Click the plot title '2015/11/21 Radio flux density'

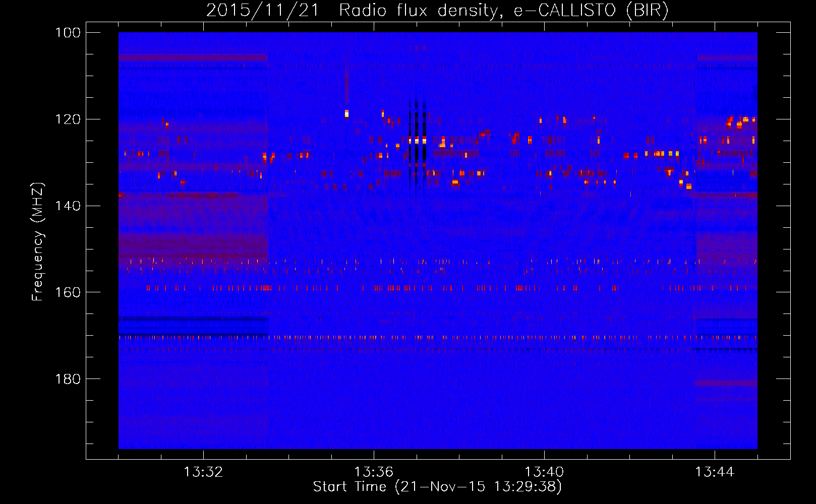[437, 11]
